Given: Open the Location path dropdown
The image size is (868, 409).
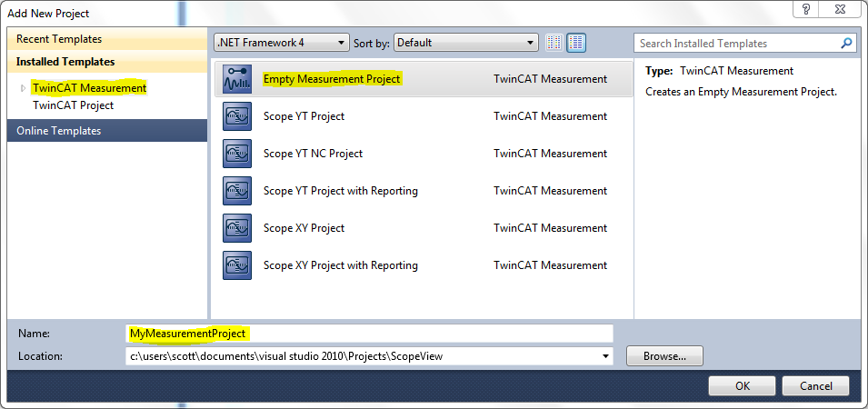Looking at the screenshot, I should pyautogui.click(x=605, y=356).
